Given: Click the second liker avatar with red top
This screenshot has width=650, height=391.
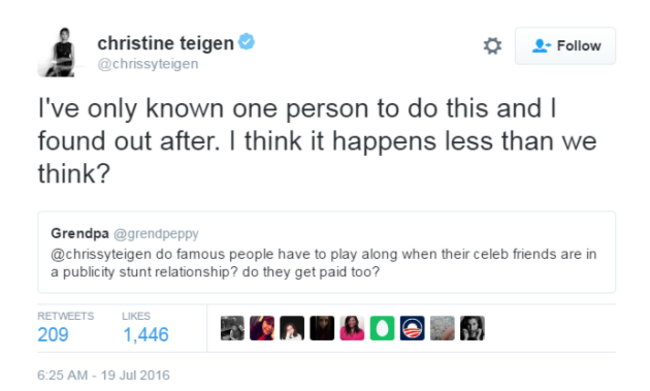Looking at the screenshot, I should click(262, 328).
